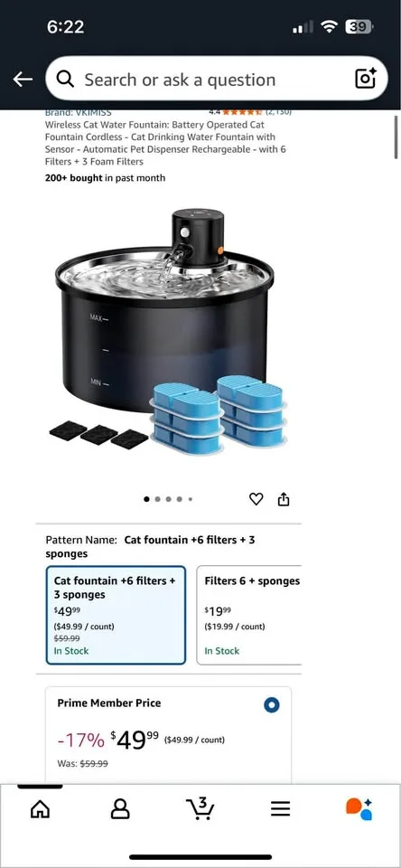Open the account profile icon
This screenshot has width=401, height=868.
[x=120, y=809]
